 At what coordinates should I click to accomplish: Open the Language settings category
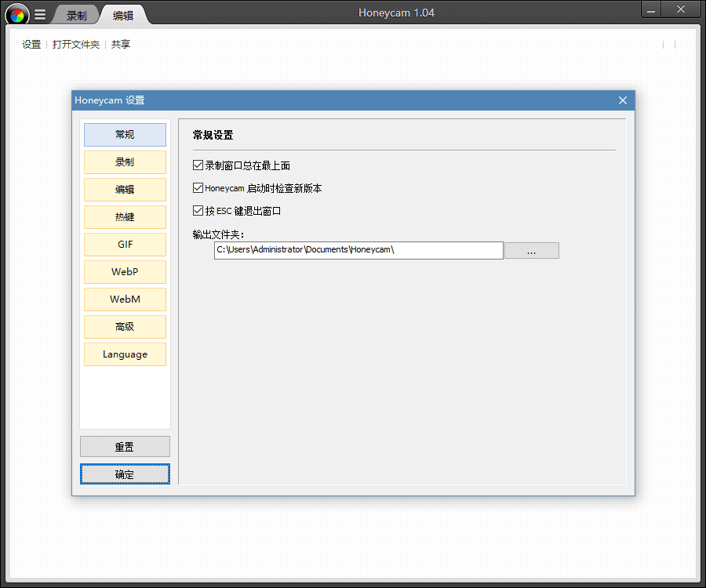tap(126, 354)
